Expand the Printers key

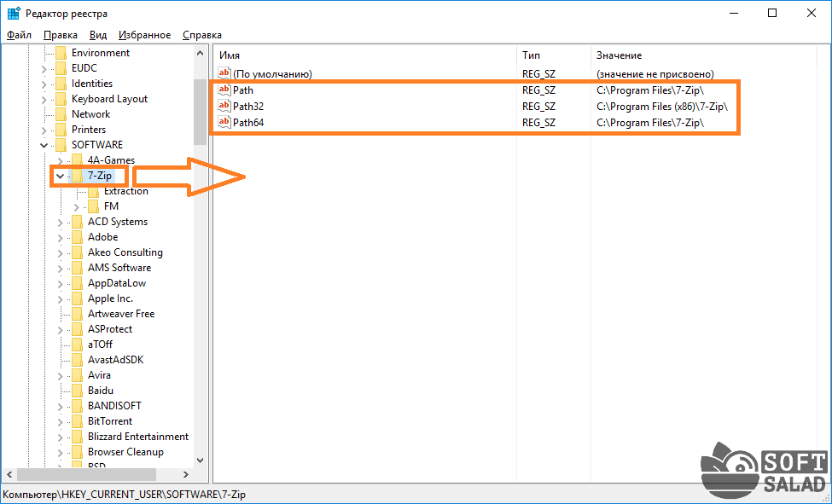pos(44,130)
